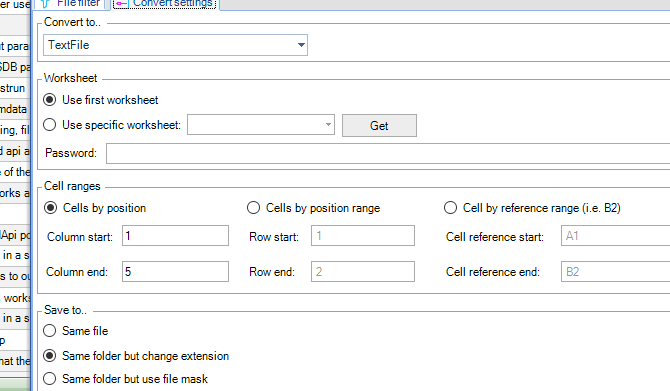Click the Get button
Screen dimensions: 670x391
pyautogui.click(x=379, y=126)
